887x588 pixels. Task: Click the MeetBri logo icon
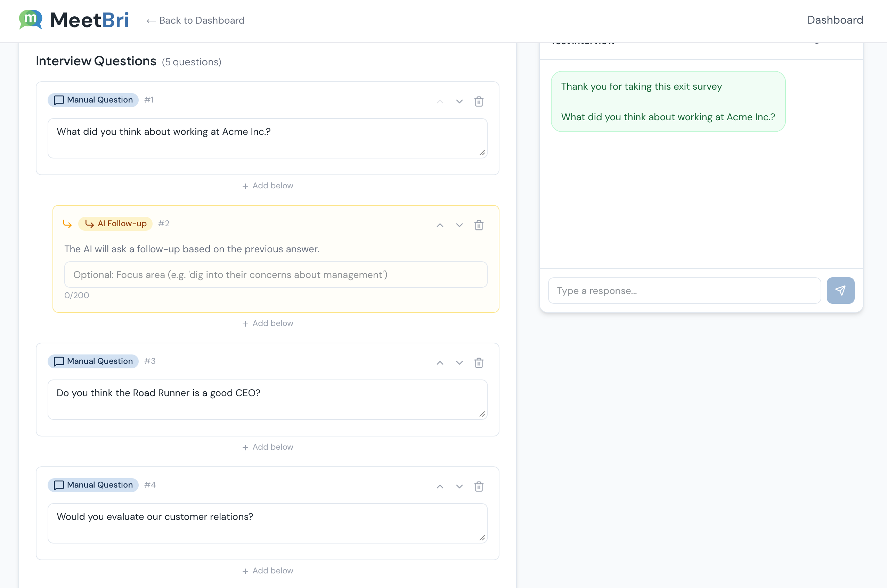pyautogui.click(x=30, y=19)
